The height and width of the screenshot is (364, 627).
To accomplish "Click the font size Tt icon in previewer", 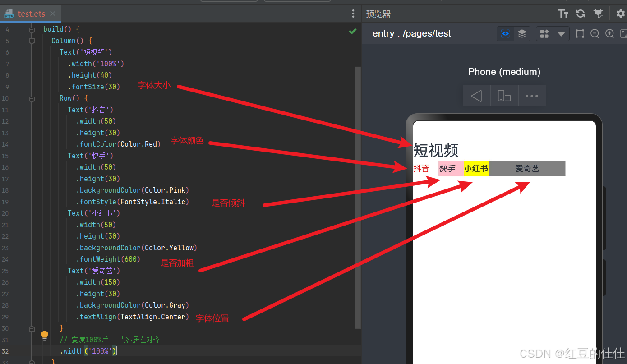I will (563, 14).
